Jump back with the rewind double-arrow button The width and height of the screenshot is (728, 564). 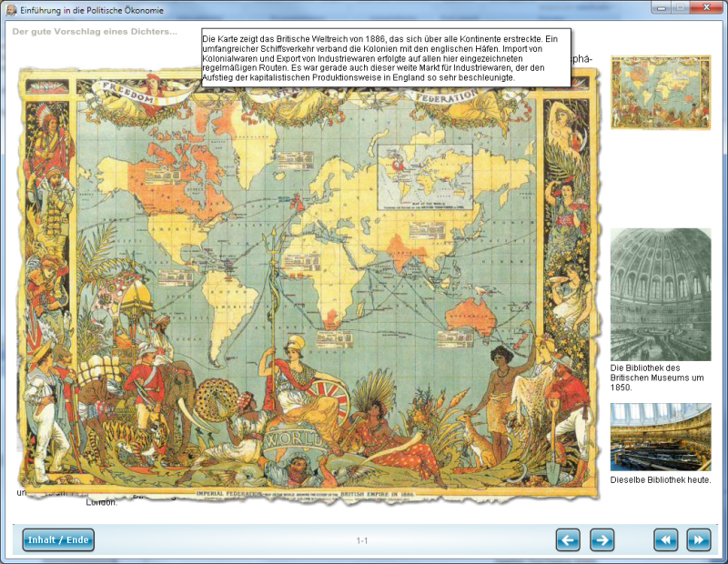point(666,539)
